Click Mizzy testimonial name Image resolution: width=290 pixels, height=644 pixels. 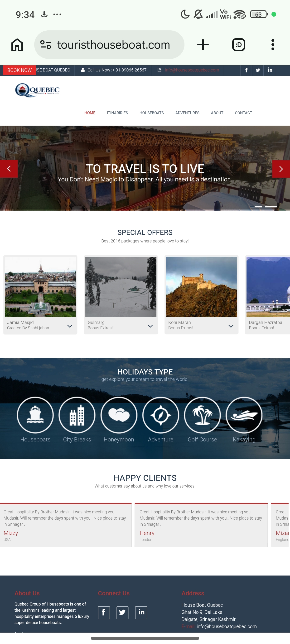point(11,533)
